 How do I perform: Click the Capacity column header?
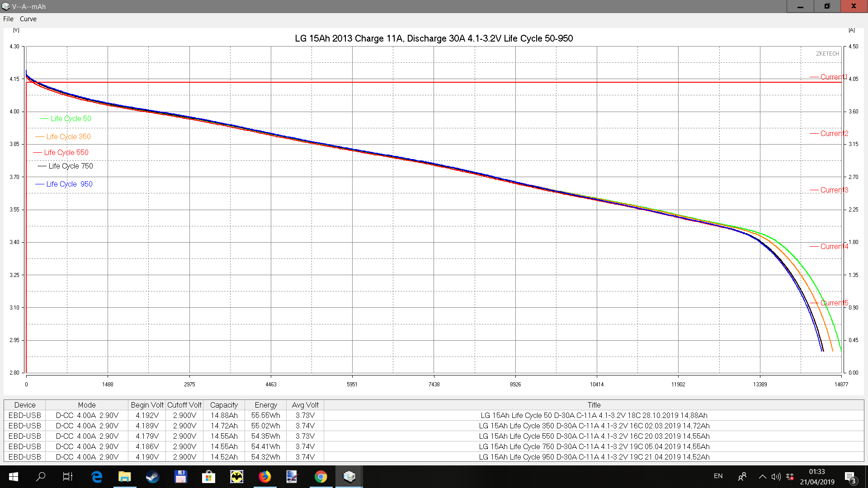pos(224,405)
